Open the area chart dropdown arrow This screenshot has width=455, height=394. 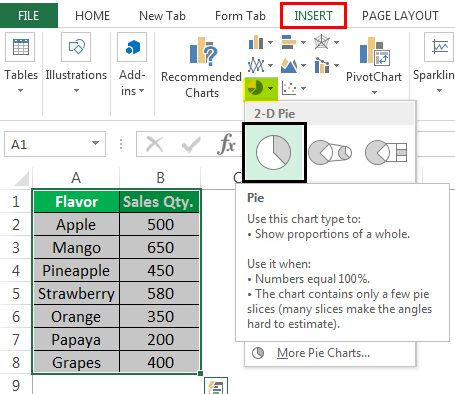click(x=303, y=65)
